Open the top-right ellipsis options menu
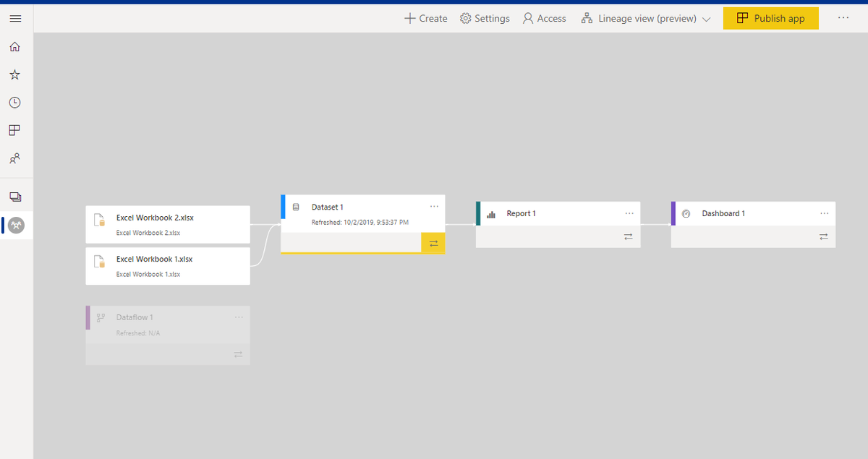This screenshot has width=868, height=459. coord(843,18)
